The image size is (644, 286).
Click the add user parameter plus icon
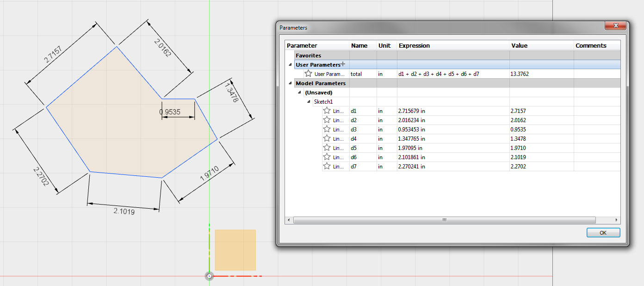point(343,64)
